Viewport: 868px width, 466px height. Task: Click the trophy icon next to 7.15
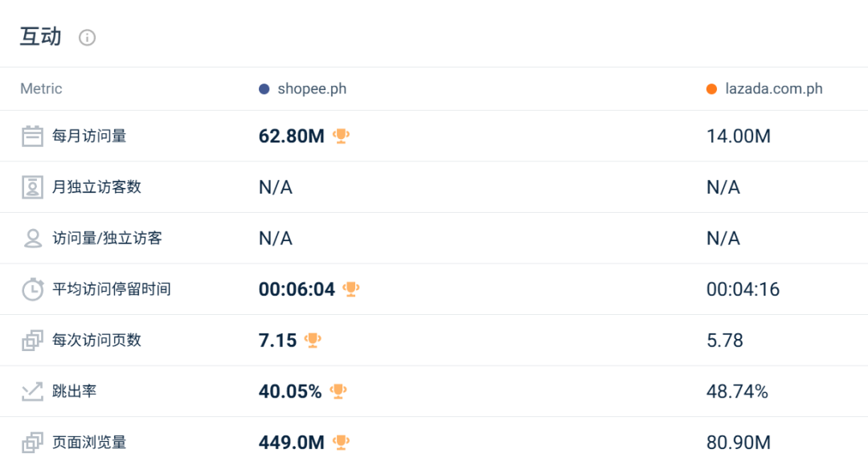coord(313,340)
